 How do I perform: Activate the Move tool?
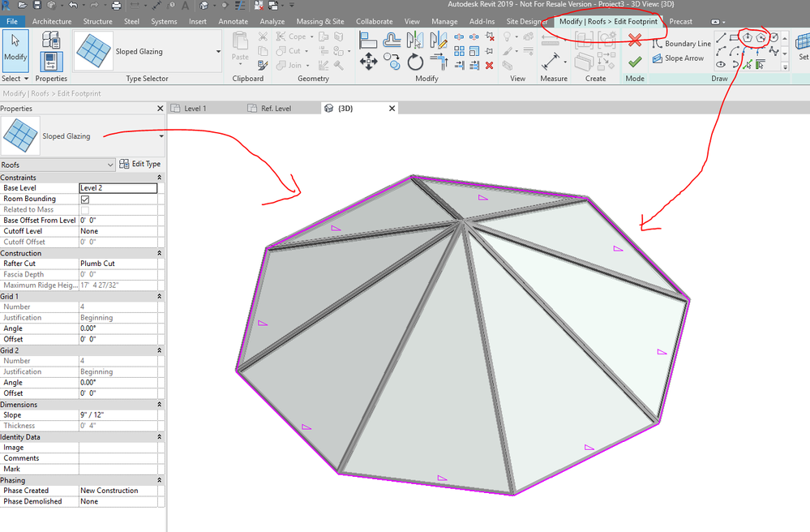[368, 62]
